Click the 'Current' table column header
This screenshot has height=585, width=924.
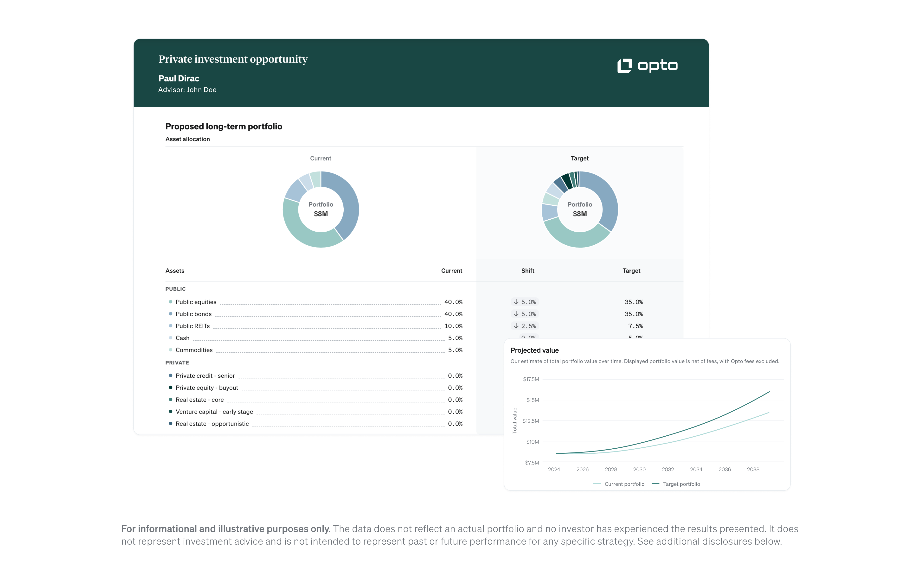tap(452, 271)
